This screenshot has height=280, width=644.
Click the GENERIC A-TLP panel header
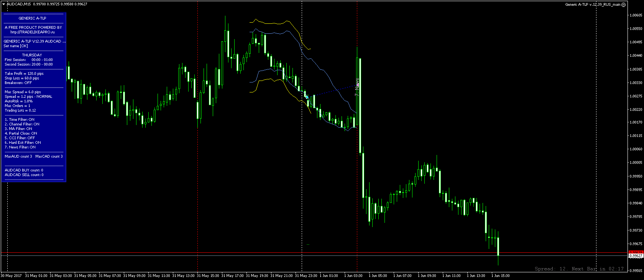point(32,18)
